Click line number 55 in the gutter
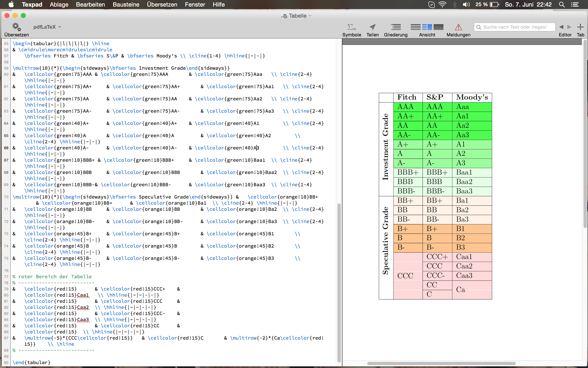 coord(6,44)
